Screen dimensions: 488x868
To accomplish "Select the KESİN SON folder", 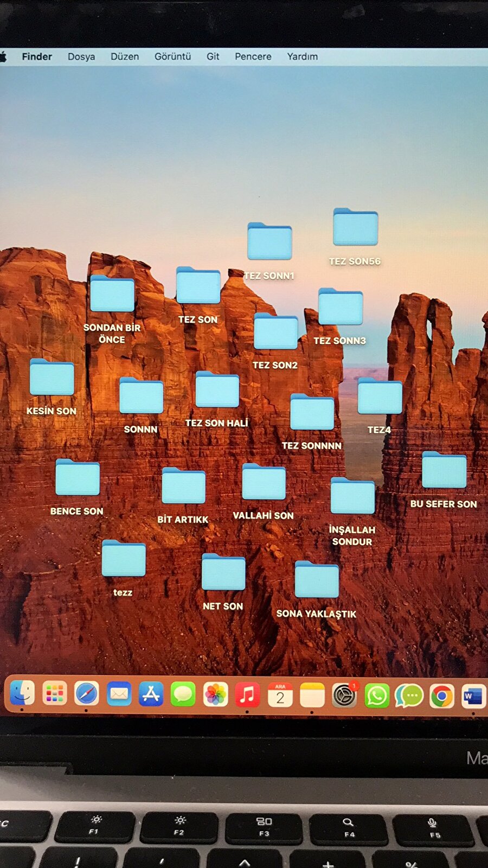I will pos(52,378).
